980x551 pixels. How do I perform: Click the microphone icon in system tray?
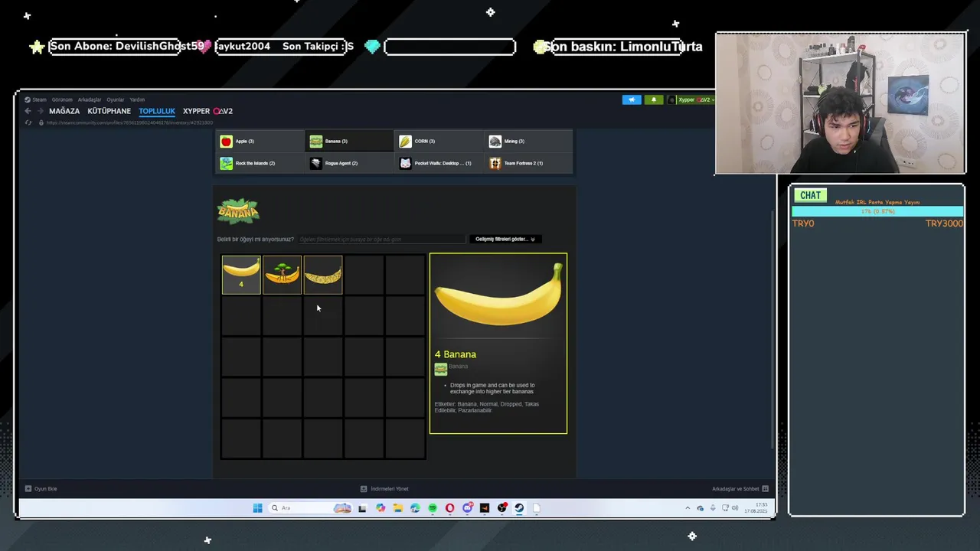[713, 508]
